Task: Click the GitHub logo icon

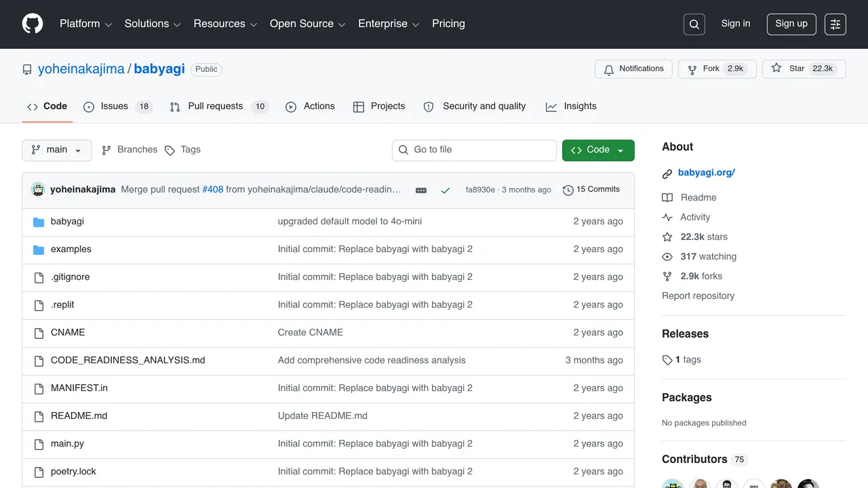Action: point(33,24)
